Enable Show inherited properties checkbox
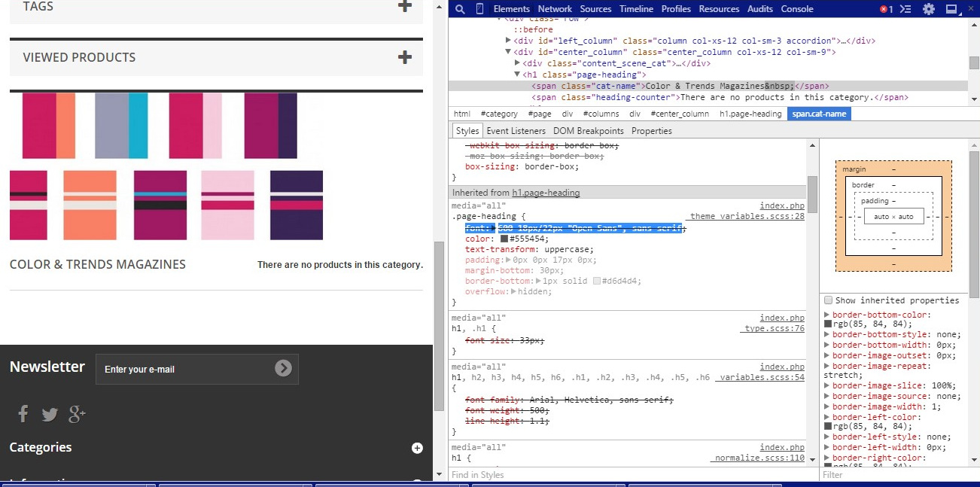 [x=828, y=300]
